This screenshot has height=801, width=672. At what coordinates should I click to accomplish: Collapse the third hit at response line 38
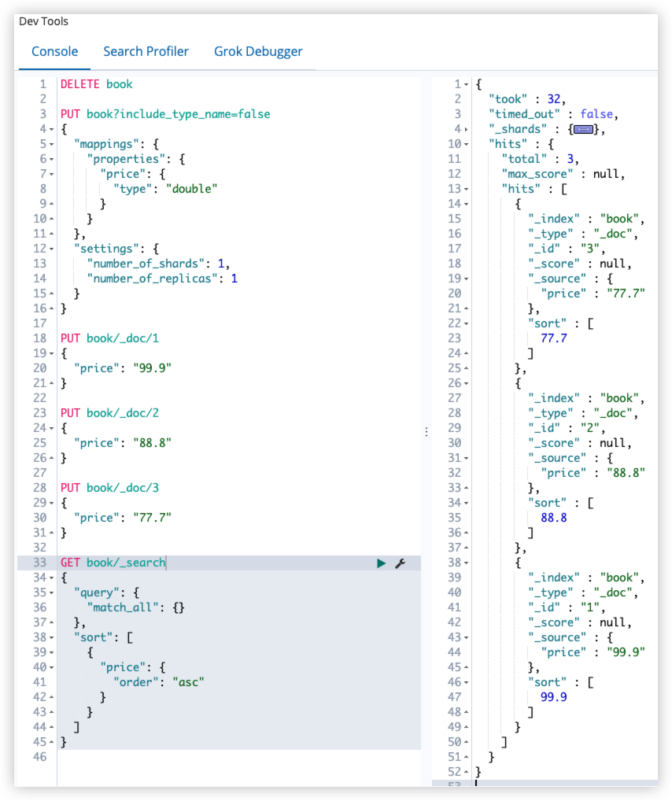pos(466,563)
